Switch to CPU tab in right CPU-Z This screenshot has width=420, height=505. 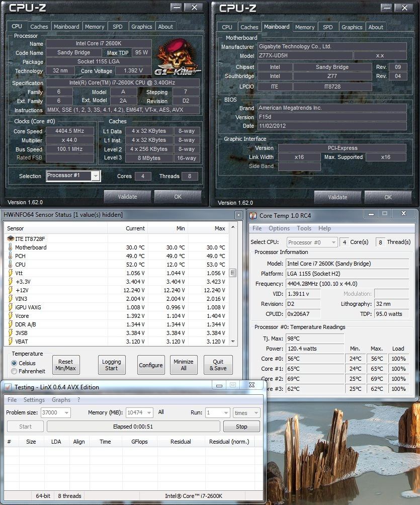coord(227,27)
